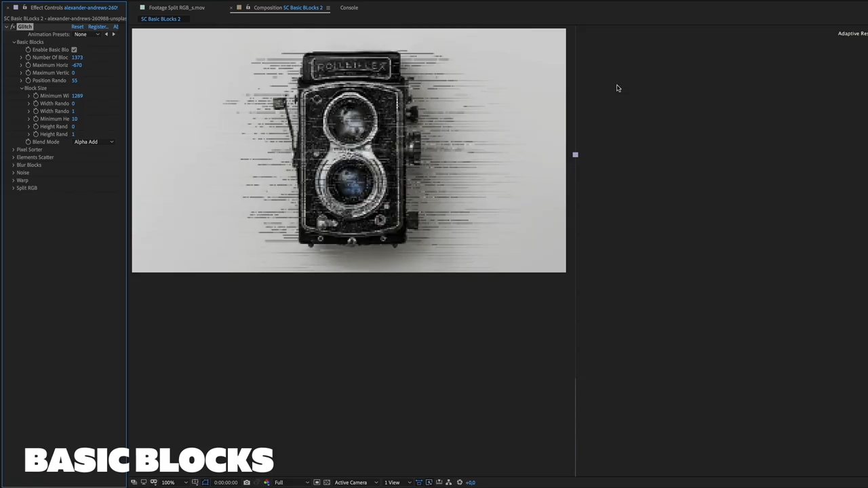Close the Composition panel tab
The width and height of the screenshot is (868, 488).
coord(231,7)
